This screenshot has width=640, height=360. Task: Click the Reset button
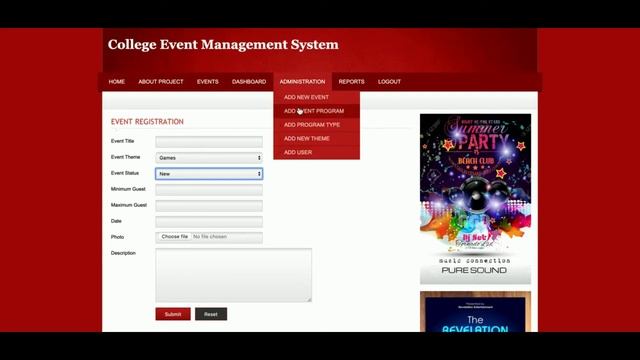tap(211, 314)
